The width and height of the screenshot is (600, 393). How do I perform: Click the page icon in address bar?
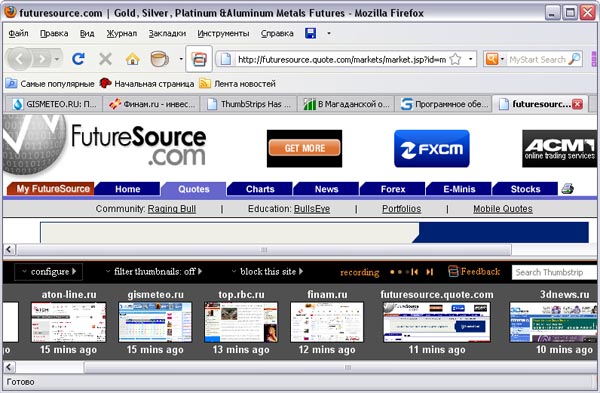[x=225, y=59]
